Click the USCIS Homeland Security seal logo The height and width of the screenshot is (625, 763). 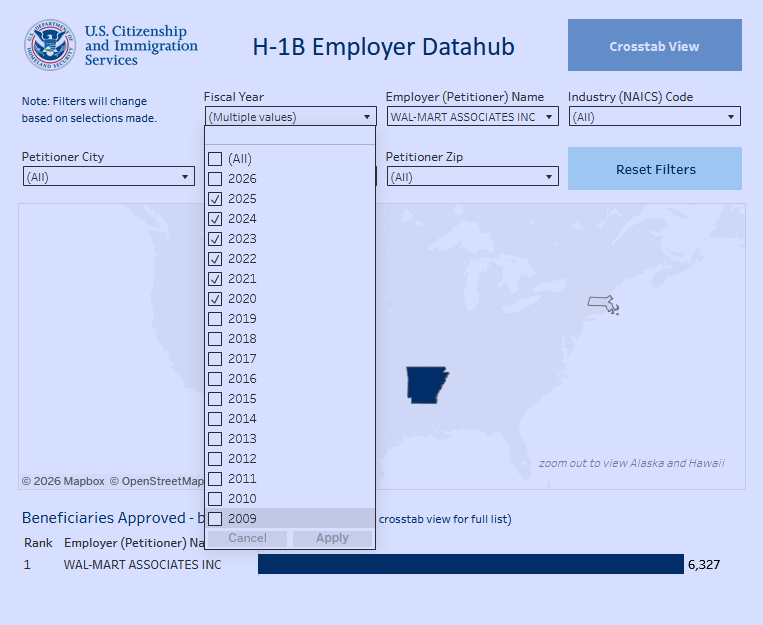click(x=50, y=45)
